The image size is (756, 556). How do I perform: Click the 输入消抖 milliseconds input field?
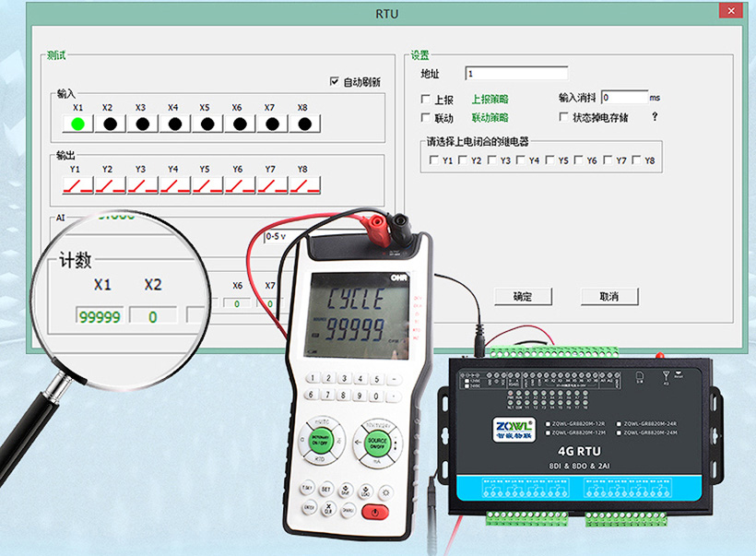pos(624,97)
